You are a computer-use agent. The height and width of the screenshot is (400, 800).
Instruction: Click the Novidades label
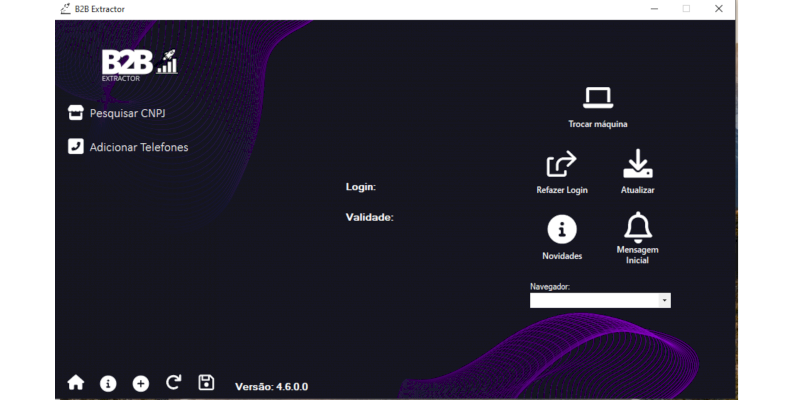[x=562, y=256]
